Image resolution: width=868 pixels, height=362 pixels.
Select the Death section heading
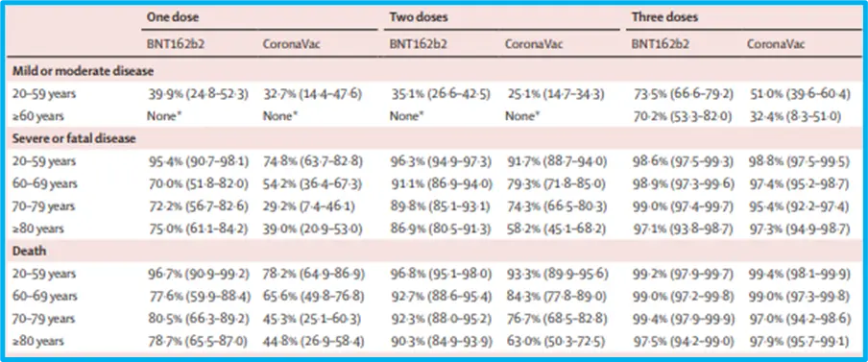click(29, 251)
